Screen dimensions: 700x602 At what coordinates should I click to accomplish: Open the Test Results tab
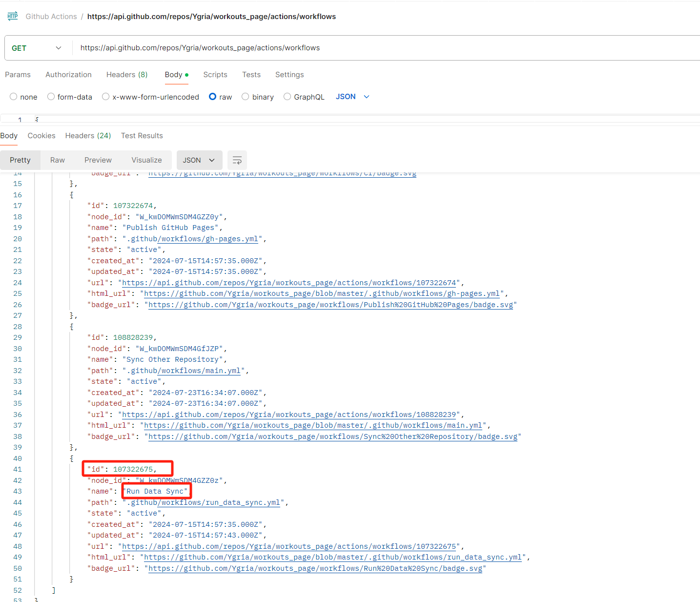pos(142,136)
